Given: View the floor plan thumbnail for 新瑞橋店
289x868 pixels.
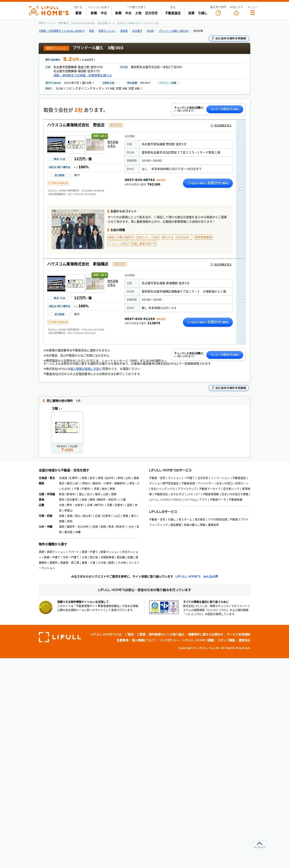Looking at the screenshot, I should tap(75, 283).
